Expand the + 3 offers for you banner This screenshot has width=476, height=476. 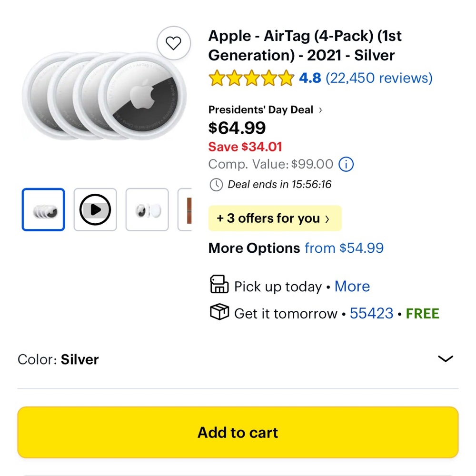coord(275,218)
